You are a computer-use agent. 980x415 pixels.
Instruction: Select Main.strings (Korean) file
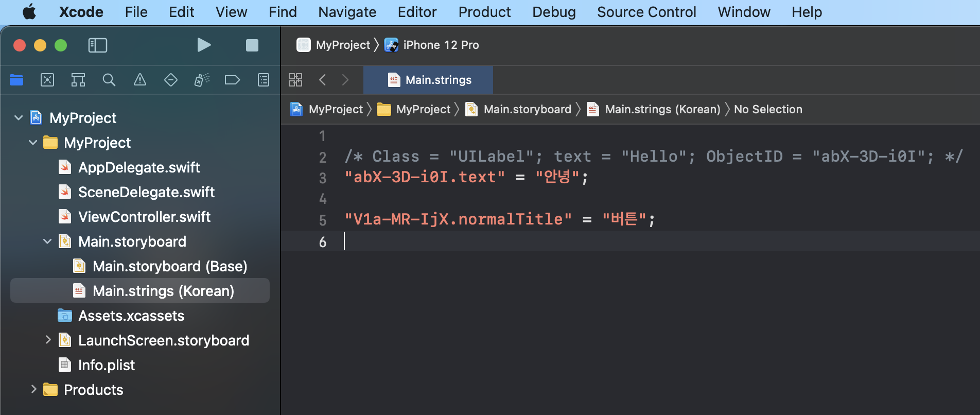point(140,291)
